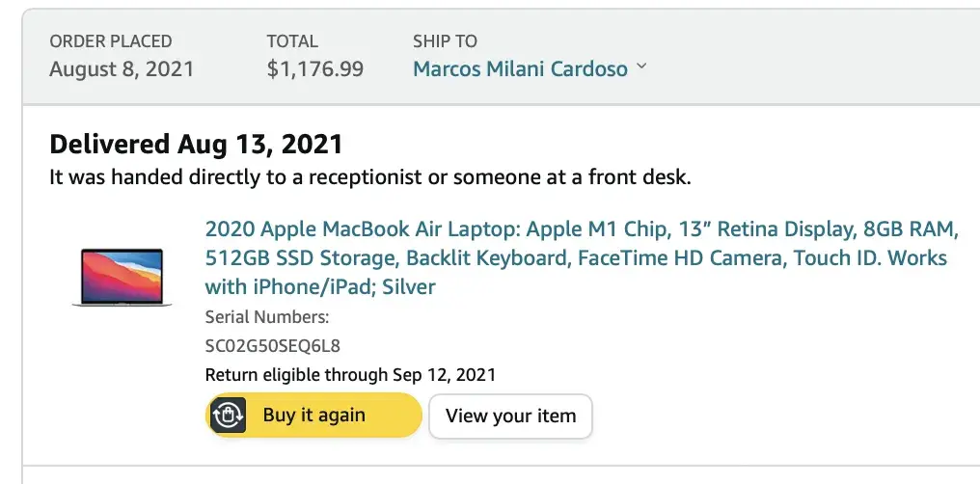Click the Serial Numbers label
The image size is (980, 484).
[x=267, y=317]
